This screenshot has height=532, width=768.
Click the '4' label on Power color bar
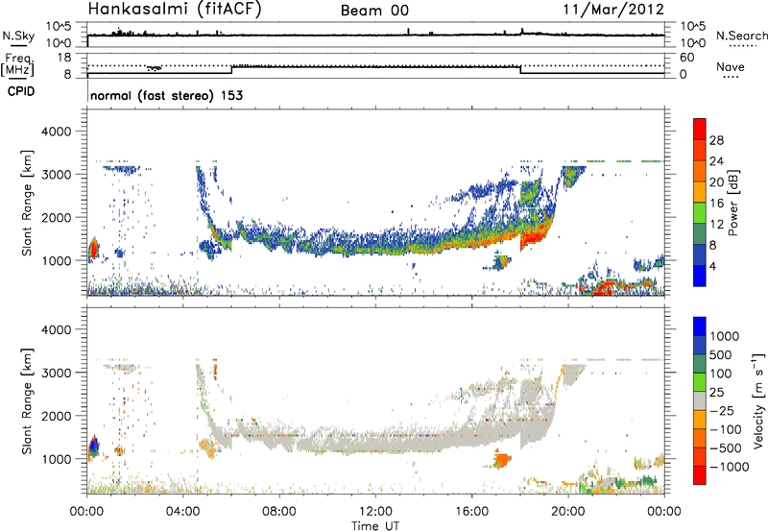(x=713, y=266)
